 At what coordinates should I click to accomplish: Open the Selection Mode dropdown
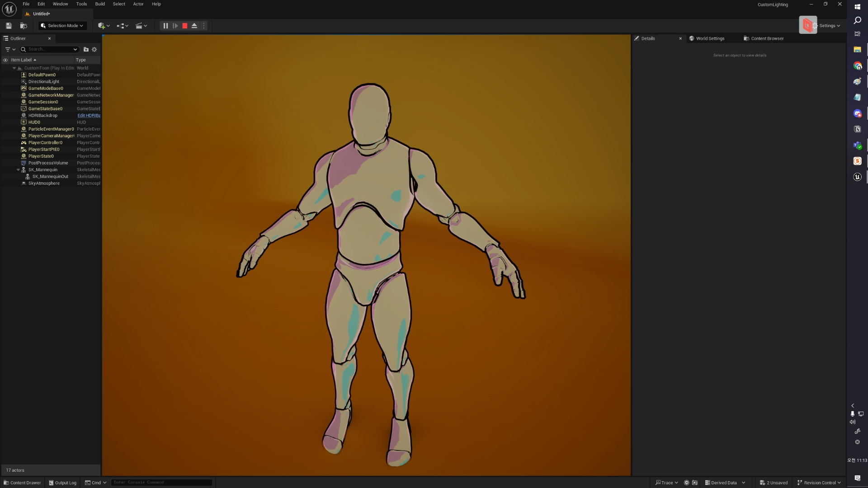63,26
